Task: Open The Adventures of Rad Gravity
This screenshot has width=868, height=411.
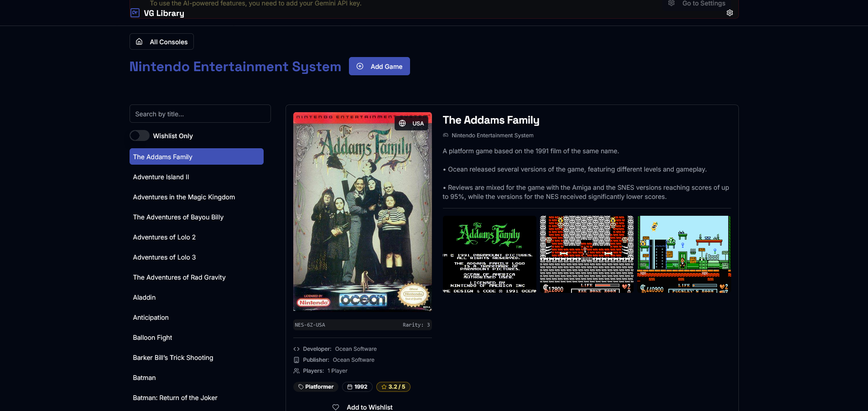Action: coord(197,277)
